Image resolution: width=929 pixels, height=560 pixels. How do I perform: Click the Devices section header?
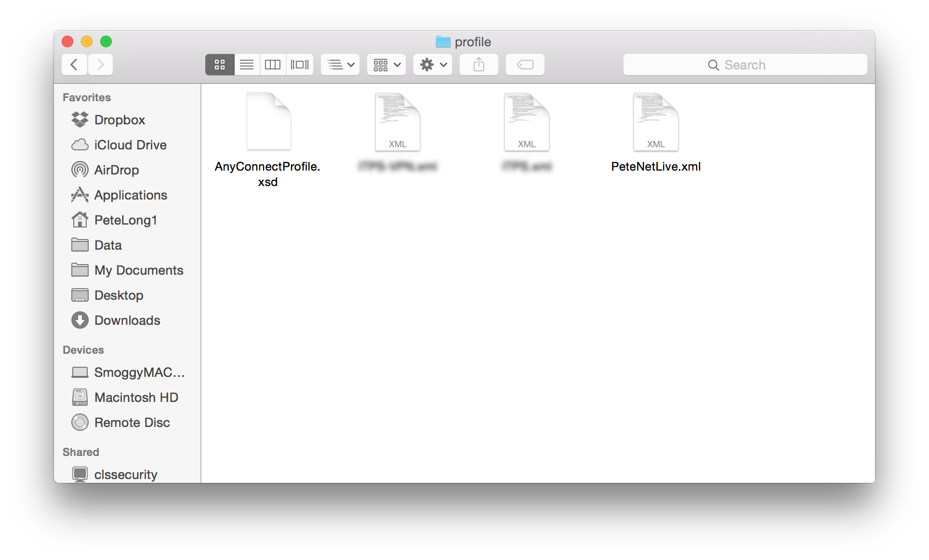click(83, 350)
